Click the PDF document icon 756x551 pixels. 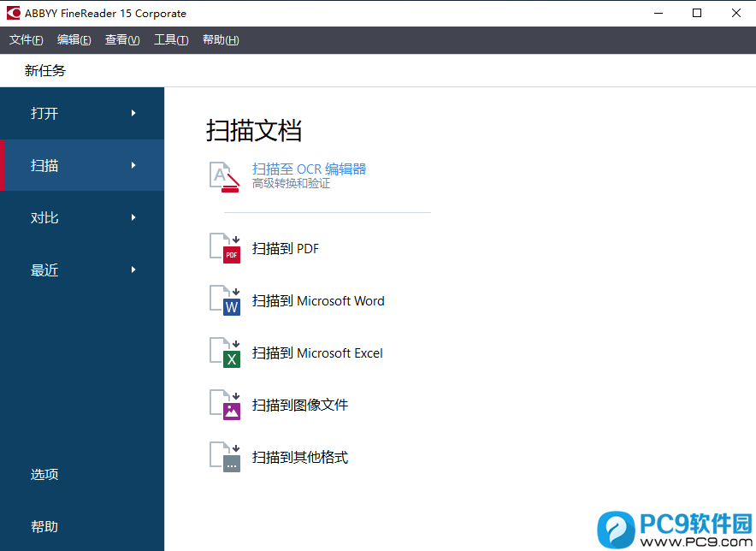(225, 248)
